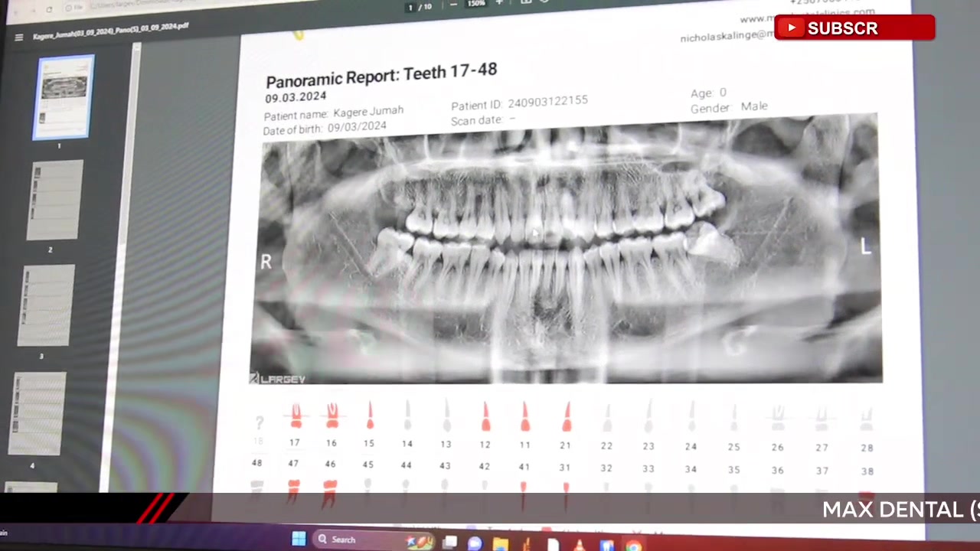Image resolution: width=980 pixels, height=551 pixels.
Task: Open Google Chrome from the taskbar
Action: 634,546
